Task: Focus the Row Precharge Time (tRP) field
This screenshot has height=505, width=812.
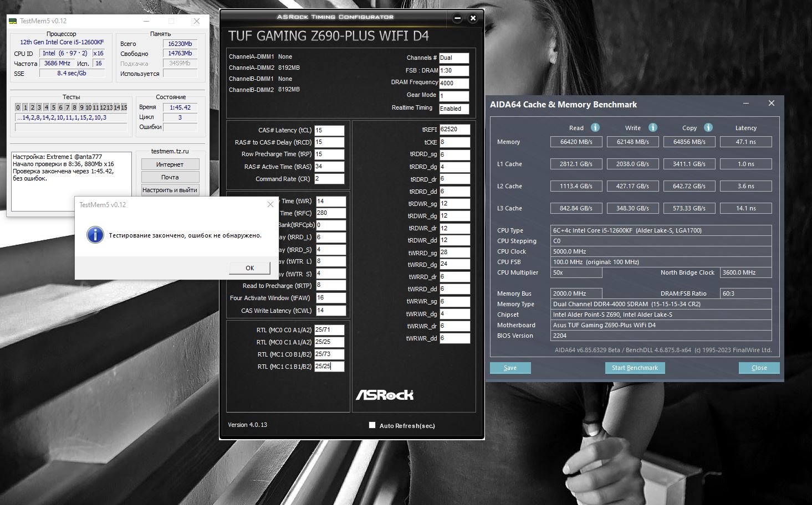Action: 329,154
